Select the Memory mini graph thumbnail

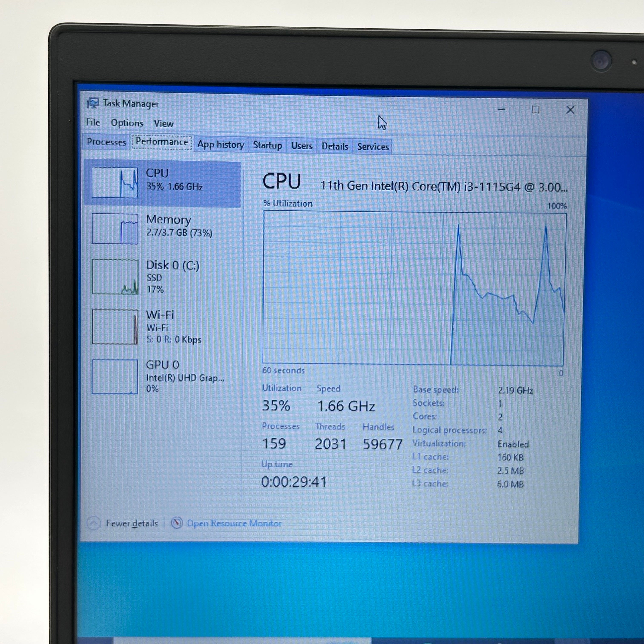coord(115,229)
